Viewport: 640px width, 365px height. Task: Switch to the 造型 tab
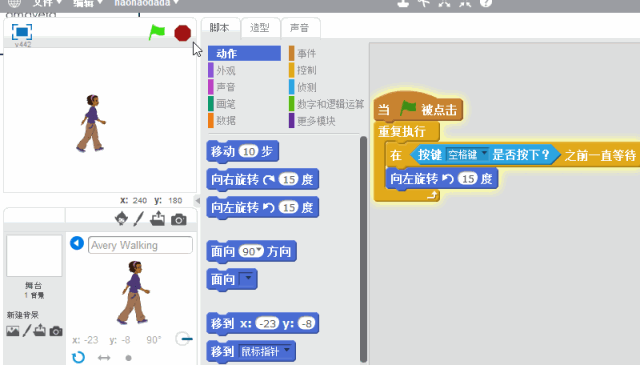(x=260, y=28)
